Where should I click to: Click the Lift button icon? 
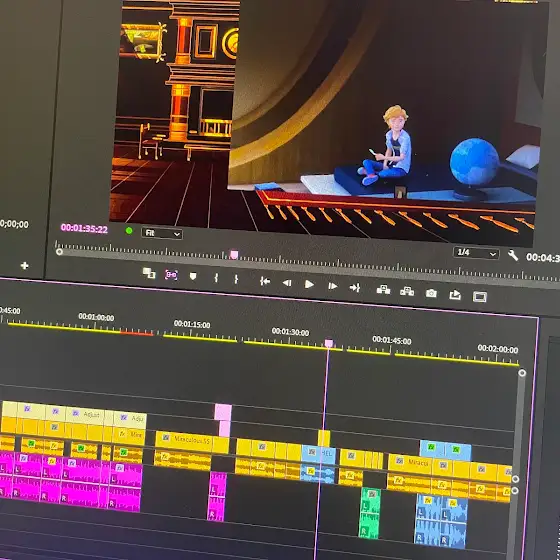383,289
